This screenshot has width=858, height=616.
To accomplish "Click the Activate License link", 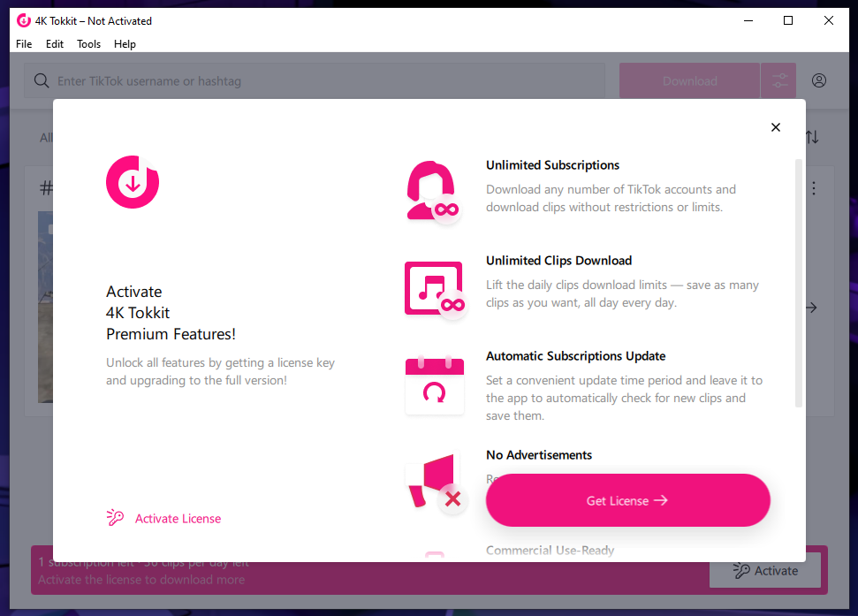I will 178,519.
